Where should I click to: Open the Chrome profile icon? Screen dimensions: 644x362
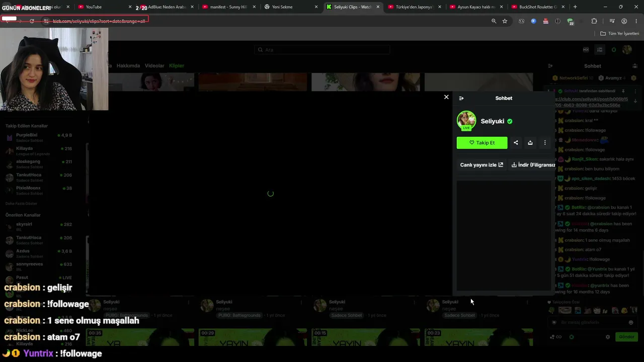click(624, 21)
